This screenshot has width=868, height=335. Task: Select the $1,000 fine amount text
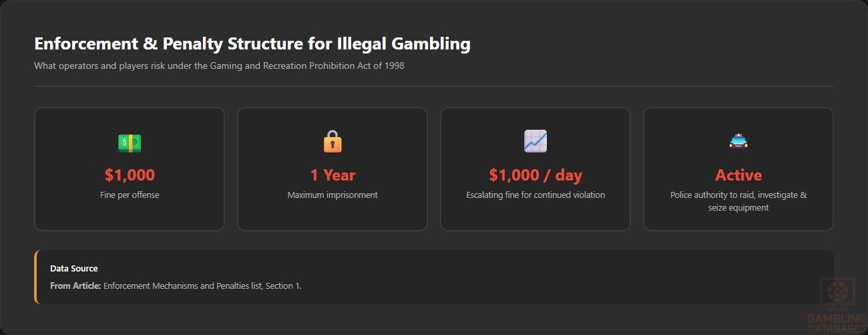pos(130,175)
